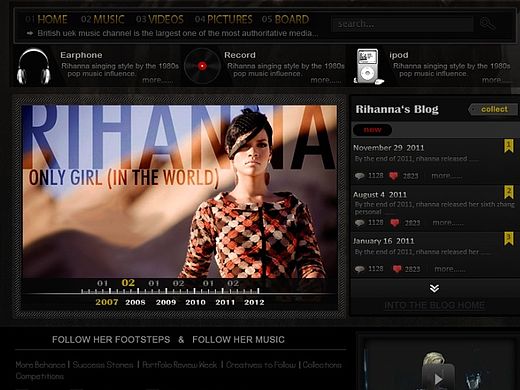Image resolution: width=520 pixels, height=390 pixels.
Task: Open 'more' under Record
Action: (326, 80)
